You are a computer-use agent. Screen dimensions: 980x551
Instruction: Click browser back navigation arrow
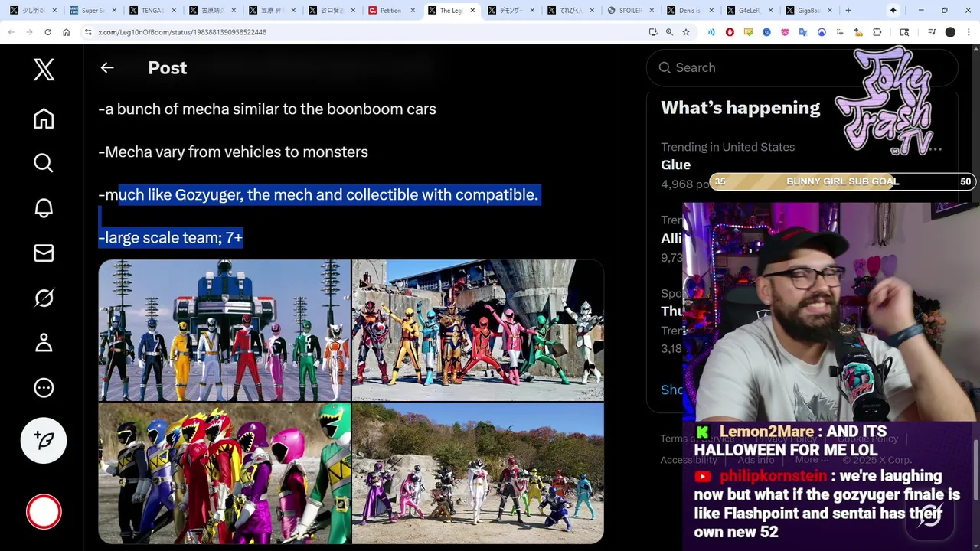click(11, 32)
